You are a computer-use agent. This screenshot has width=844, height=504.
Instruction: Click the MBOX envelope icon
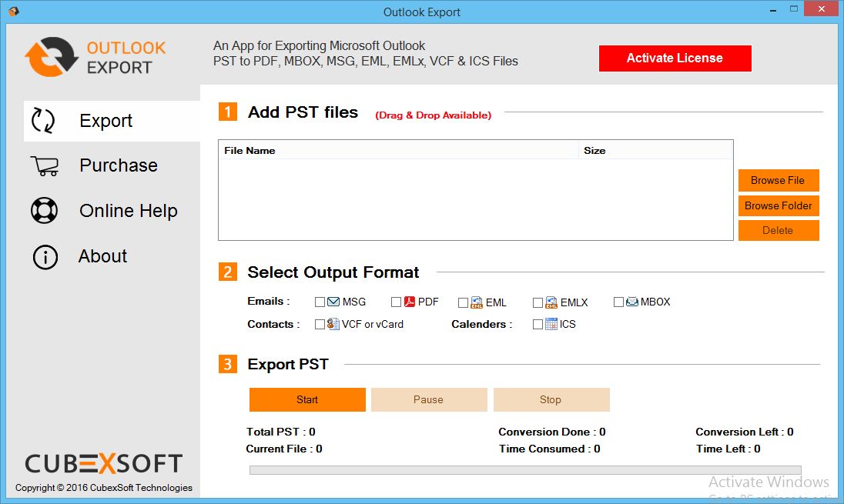(632, 302)
